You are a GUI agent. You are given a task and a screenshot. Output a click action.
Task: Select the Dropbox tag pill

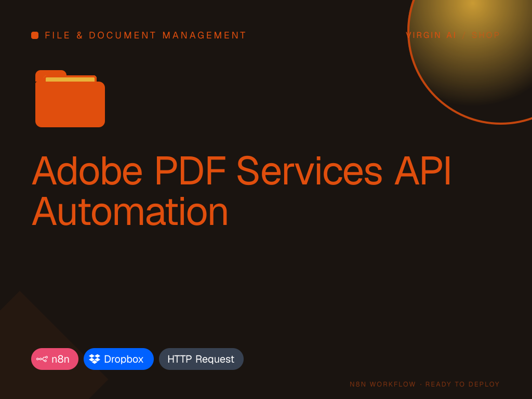click(118, 359)
